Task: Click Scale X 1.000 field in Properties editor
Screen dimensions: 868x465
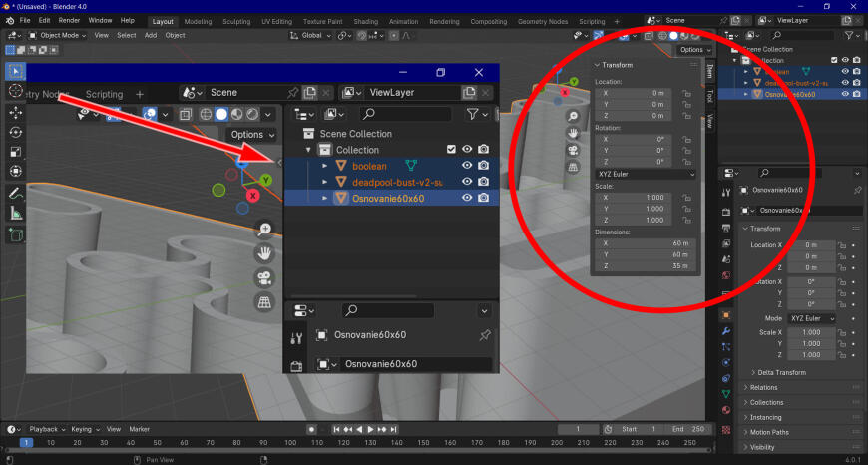Action: click(811, 332)
